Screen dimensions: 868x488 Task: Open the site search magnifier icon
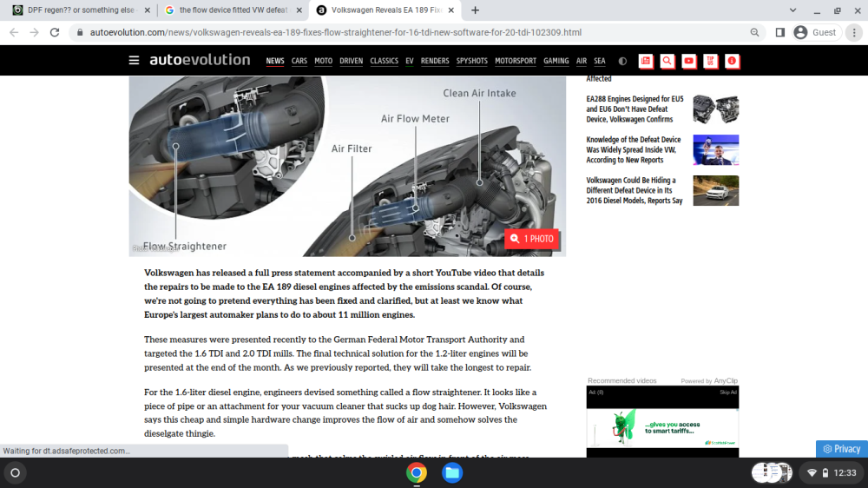(667, 61)
